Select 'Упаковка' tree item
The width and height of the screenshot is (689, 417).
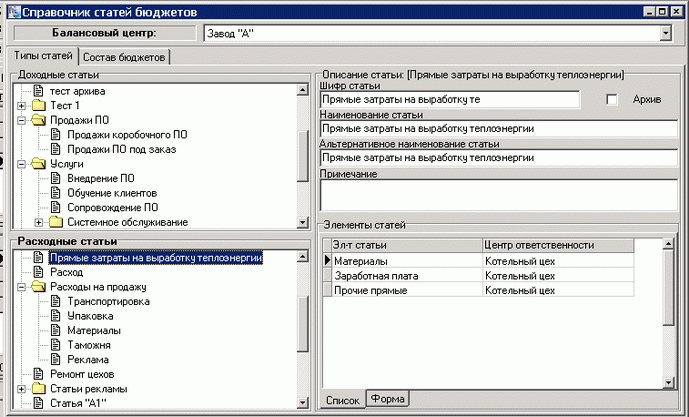[x=90, y=316]
